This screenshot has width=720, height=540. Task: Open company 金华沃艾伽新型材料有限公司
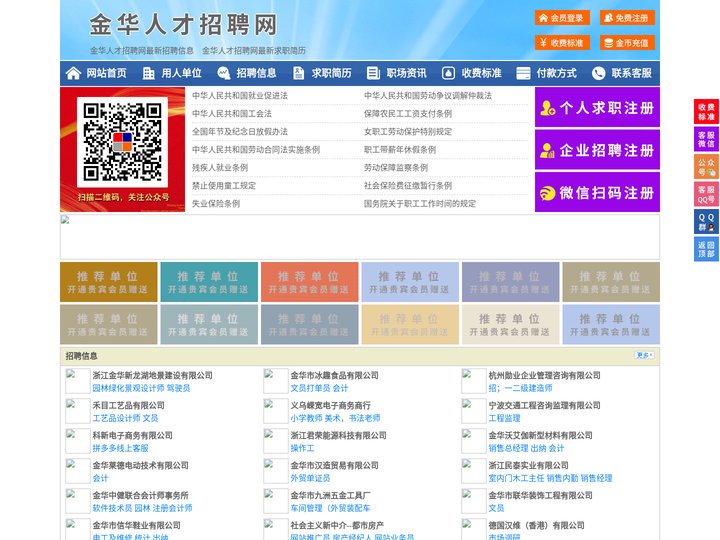(x=540, y=435)
